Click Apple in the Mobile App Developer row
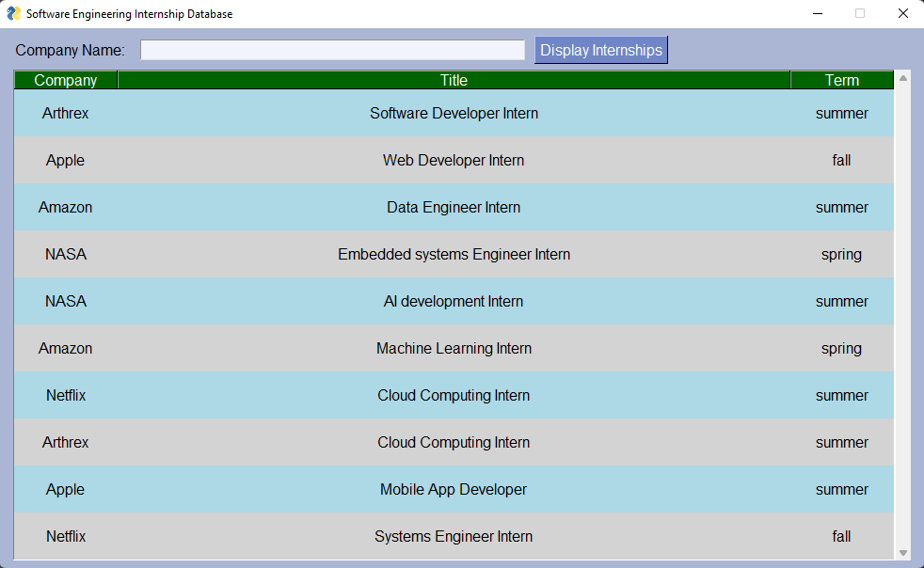Image resolution: width=924 pixels, height=568 pixels. (x=66, y=489)
